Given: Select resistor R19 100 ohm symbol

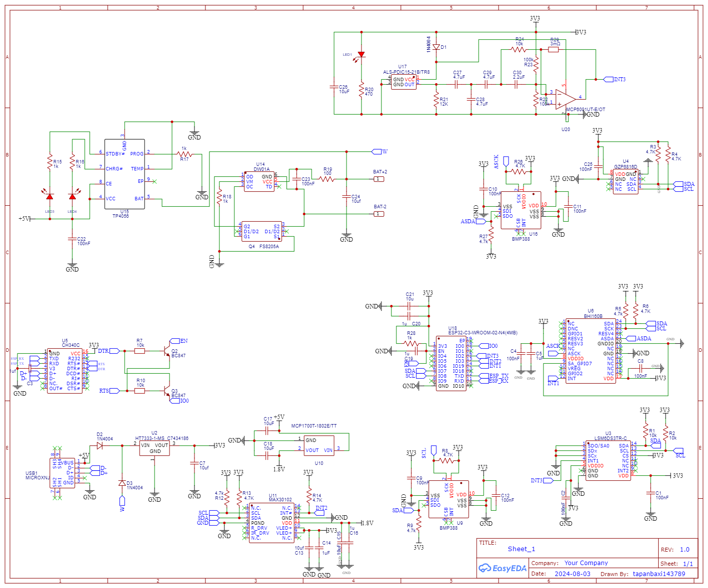Looking at the screenshot, I should point(327,179).
